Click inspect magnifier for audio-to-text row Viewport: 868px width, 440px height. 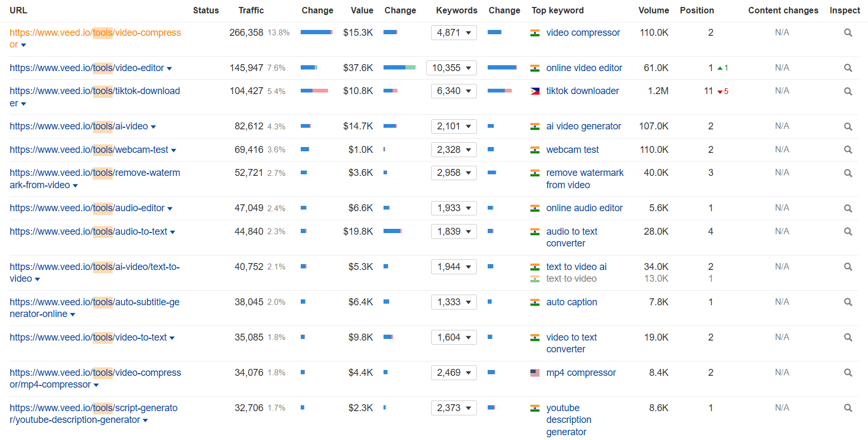click(x=848, y=231)
